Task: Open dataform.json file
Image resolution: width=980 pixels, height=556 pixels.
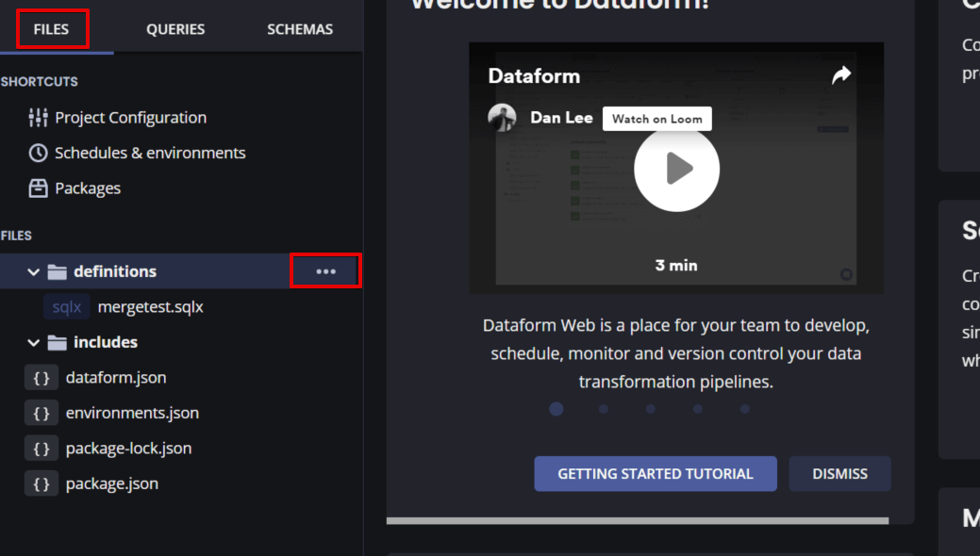Action: [116, 377]
